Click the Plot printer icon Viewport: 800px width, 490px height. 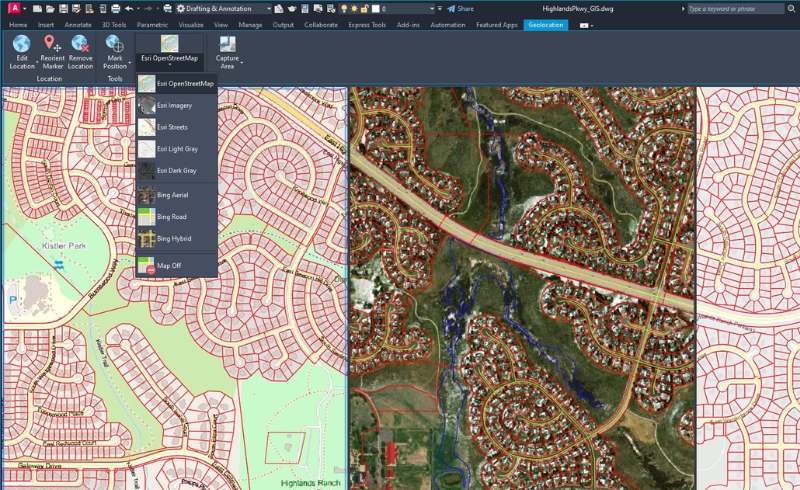116,9
